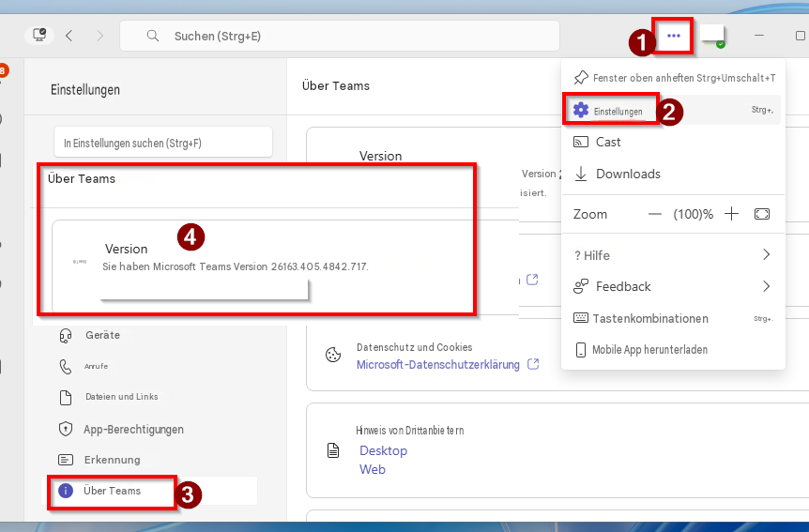
Task: Open the Hilfe menu entry
Action: pos(673,255)
